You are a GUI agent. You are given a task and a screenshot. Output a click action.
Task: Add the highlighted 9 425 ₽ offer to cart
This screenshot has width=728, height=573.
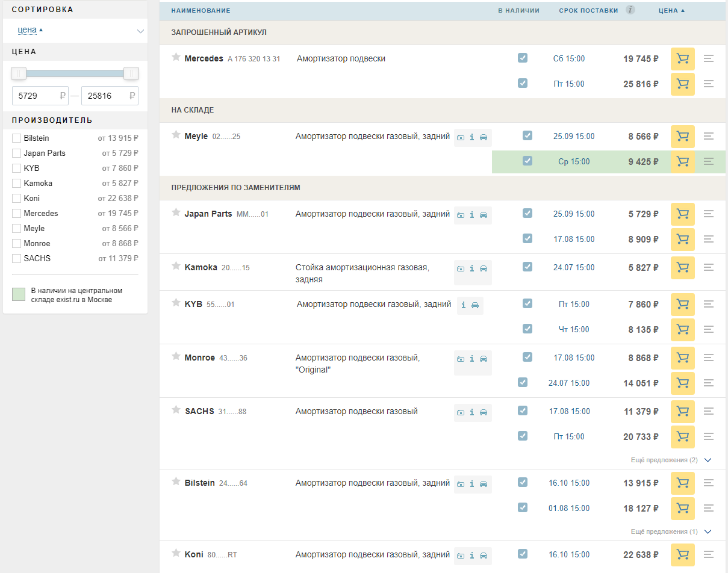click(x=682, y=162)
